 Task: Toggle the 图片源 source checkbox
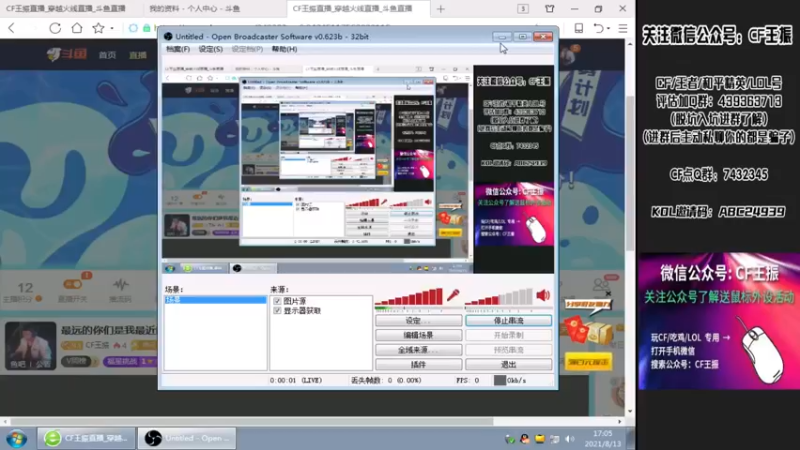click(x=277, y=301)
